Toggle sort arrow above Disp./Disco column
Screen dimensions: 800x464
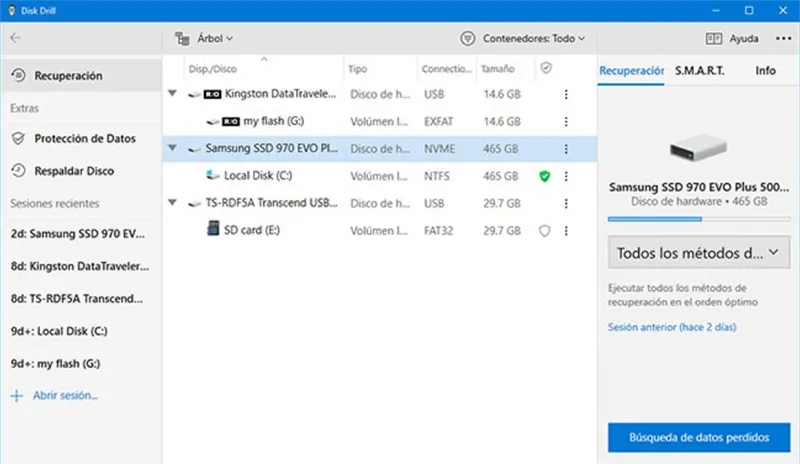(x=264, y=59)
